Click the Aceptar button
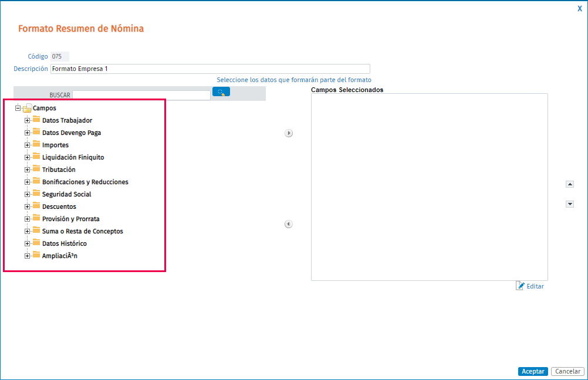Viewport: 588px width, 380px height. tap(533, 371)
